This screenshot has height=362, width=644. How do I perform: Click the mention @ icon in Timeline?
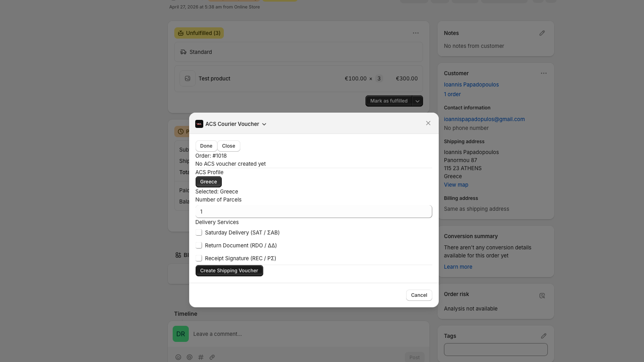[190, 357]
